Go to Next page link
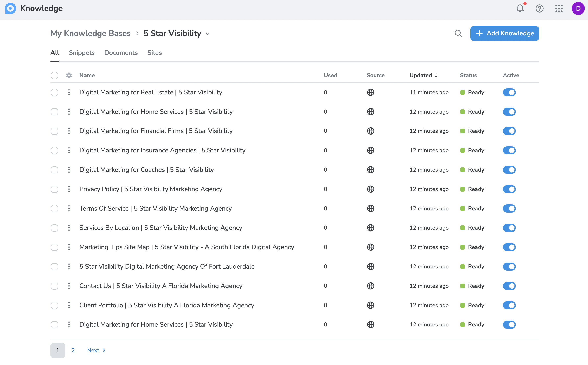 (96, 350)
